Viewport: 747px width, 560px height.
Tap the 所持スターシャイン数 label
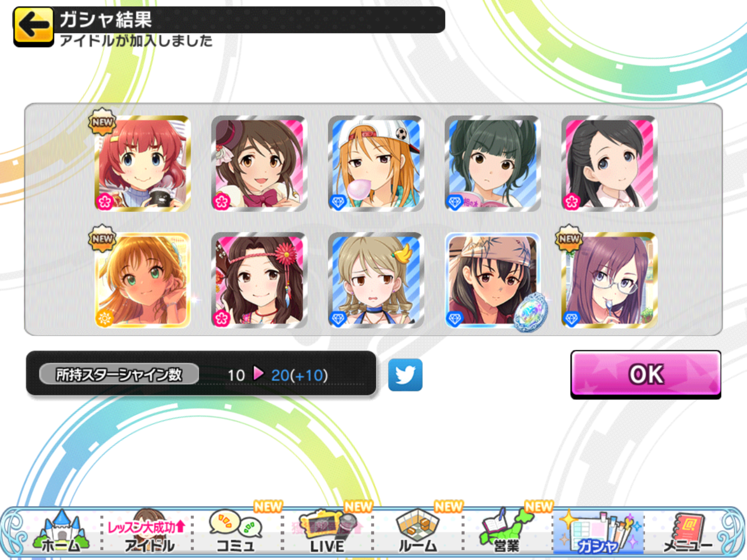[x=119, y=374]
